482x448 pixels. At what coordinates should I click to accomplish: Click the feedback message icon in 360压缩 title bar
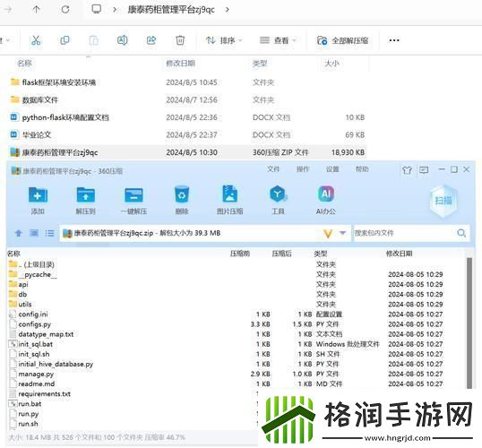[x=424, y=169]
